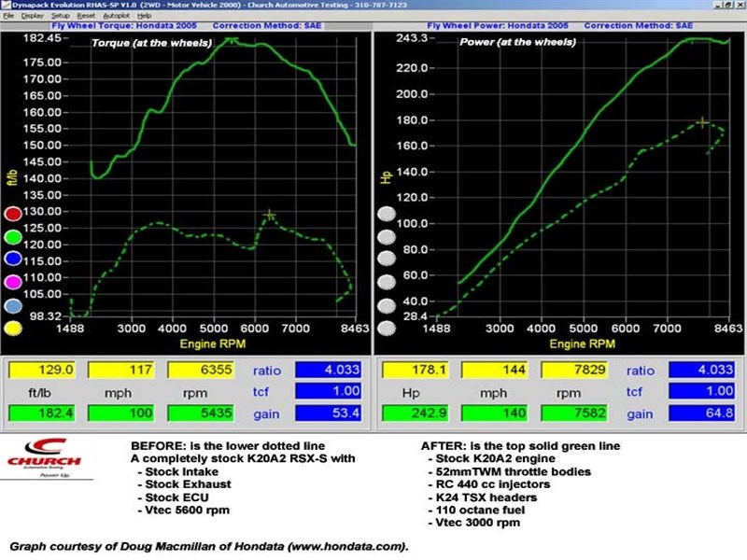Click gray circle beside the 40.0 Hp axis label

(387, 306)
